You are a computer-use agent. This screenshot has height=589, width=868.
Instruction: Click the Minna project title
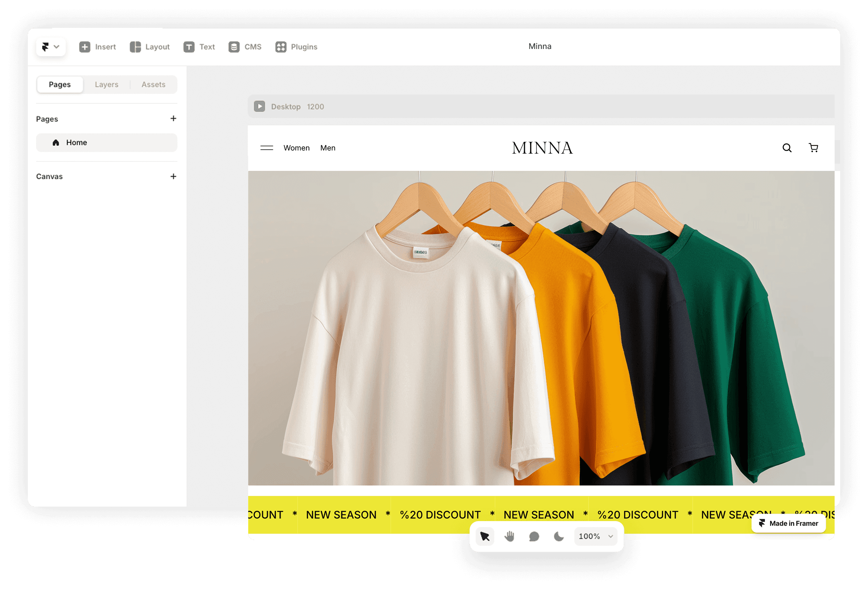tap(540, 46)
